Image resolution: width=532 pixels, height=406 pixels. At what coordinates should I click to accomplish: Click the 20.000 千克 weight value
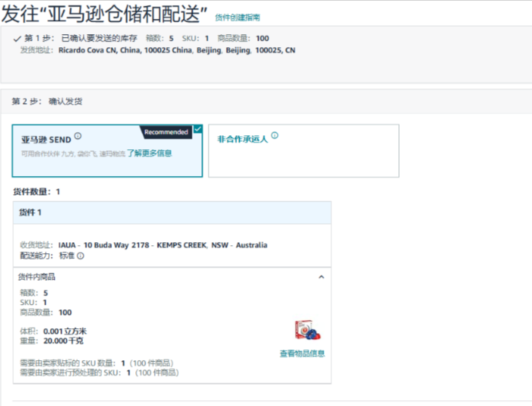tap(63, 341)
